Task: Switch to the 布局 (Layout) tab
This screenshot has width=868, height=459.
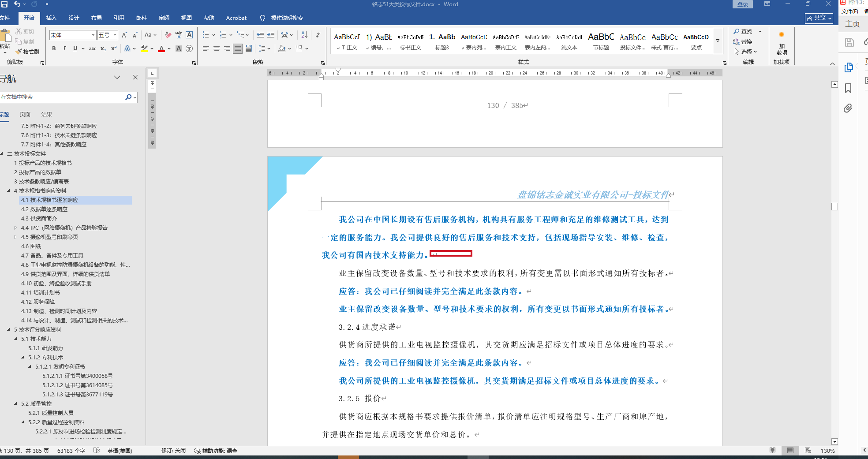Action: (x=97, y=18)
